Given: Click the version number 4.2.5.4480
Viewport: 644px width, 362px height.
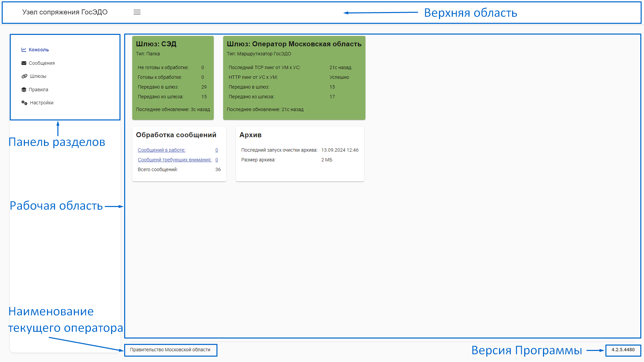Looking at the screenshot, I should [623, 350].
